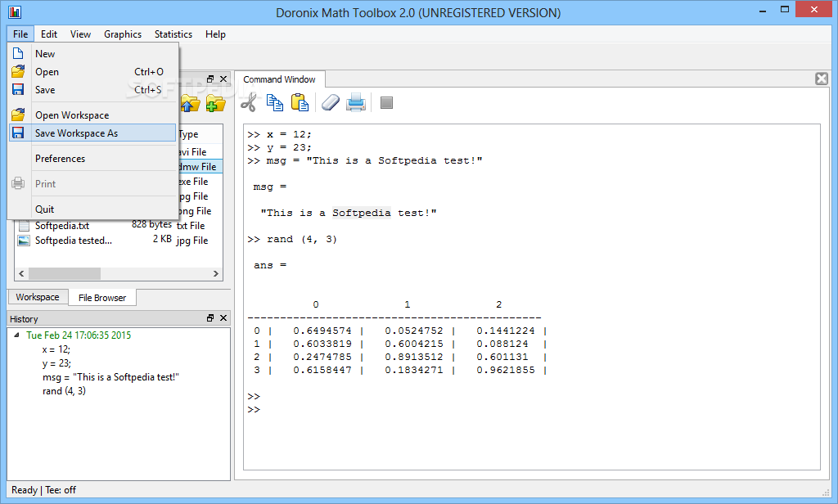Click the msg = history entry
Image resolution: width=838 pixels, height=504 pixels.
(x=110, y=377)
